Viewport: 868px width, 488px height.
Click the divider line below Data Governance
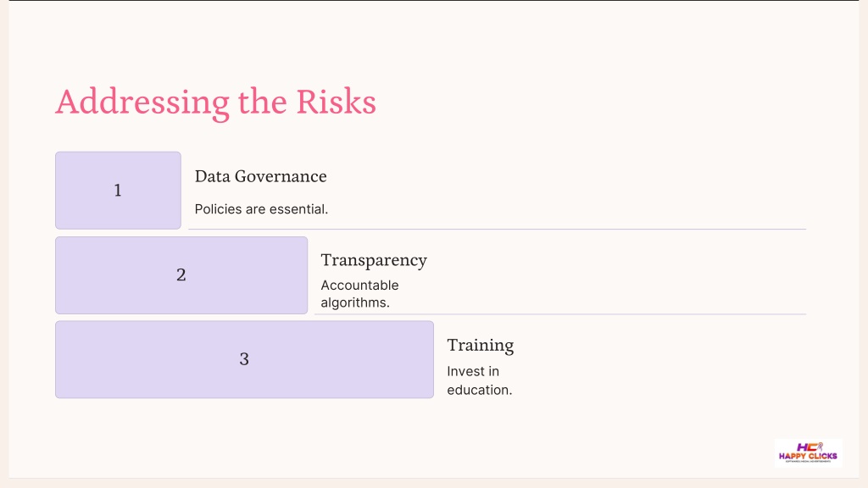coord(497,229)
